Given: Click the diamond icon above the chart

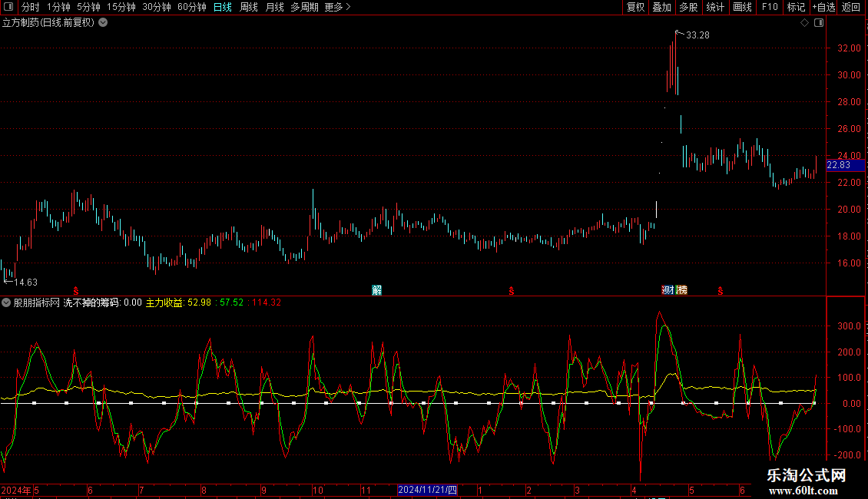Looking at the screenshot, I should (804, 23).
